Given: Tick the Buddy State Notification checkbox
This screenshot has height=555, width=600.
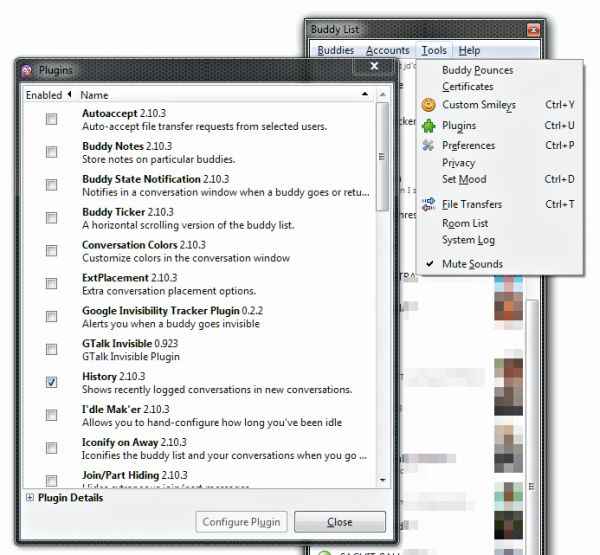Looking at the screenshot, I should coord(51,185).
